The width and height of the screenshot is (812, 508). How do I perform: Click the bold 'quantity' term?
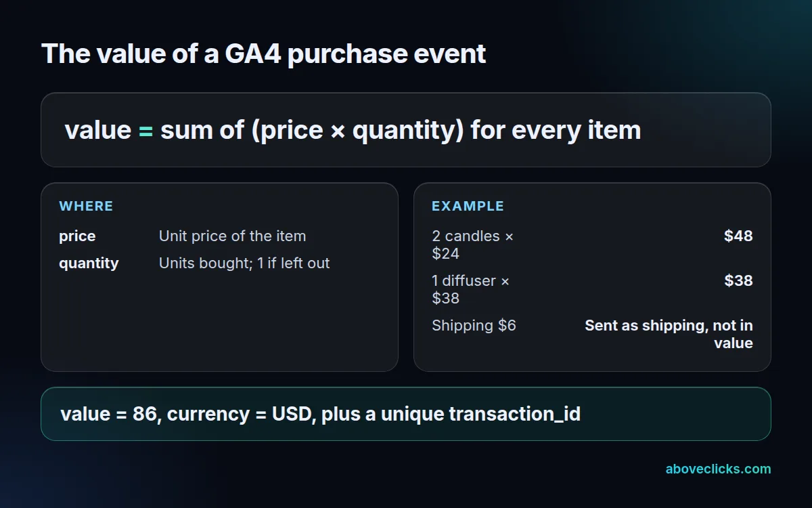(x=89, y=263)
